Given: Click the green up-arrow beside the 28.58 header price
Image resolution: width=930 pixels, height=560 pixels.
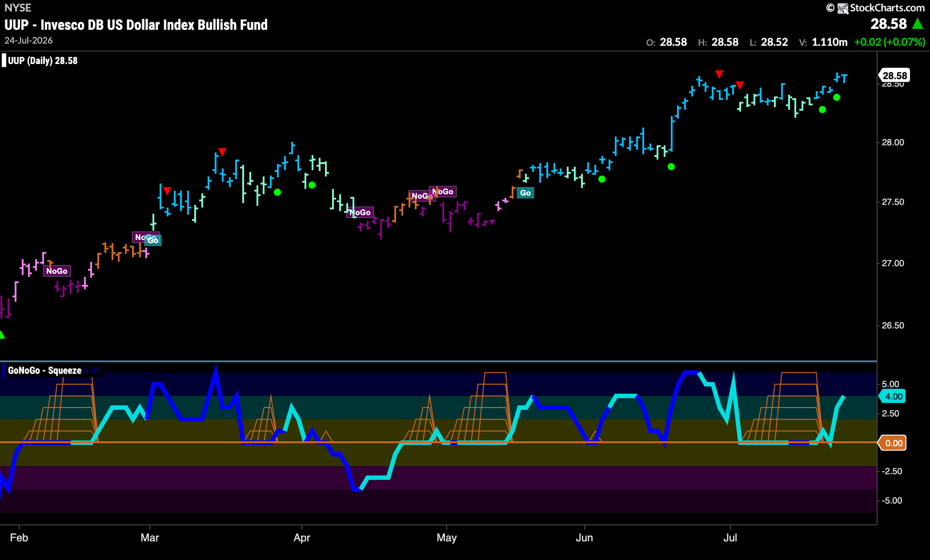Looking at the screenshot, I should tap(918, 24).
